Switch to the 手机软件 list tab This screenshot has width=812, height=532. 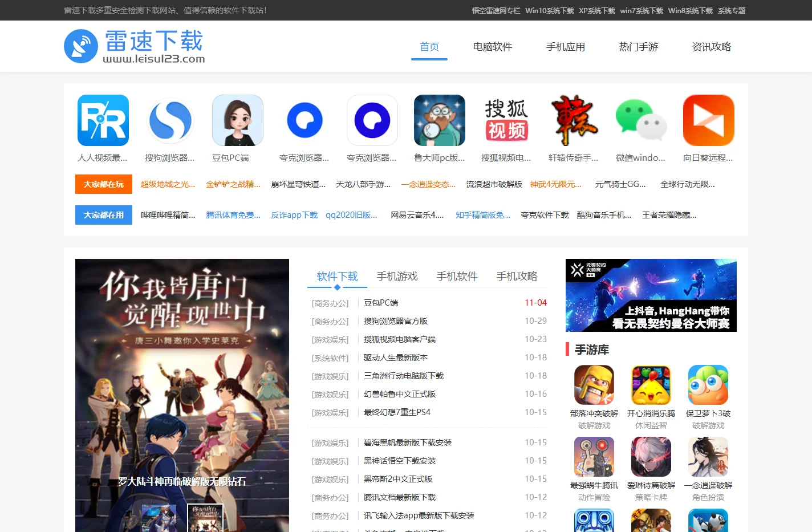457,277
